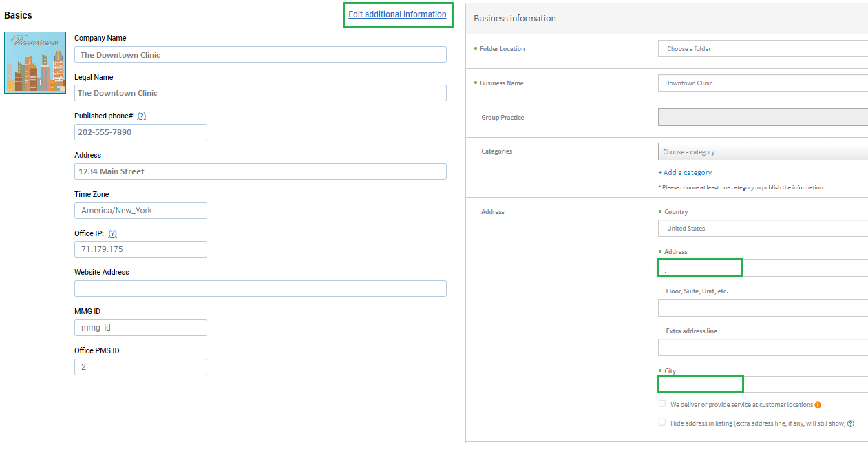This screenshot has height=451, width=868.
Task: Open the Country dropdown showing United States
Action: click(762, 229)
